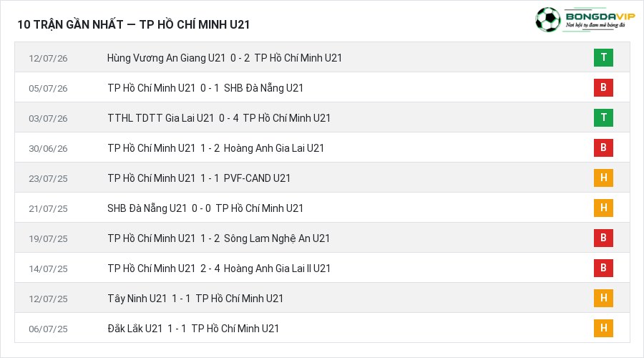This screenshot has height=358, width=644.
Task: Click the red B badge for 05/07/26 match
Action: tap(603, 87)
